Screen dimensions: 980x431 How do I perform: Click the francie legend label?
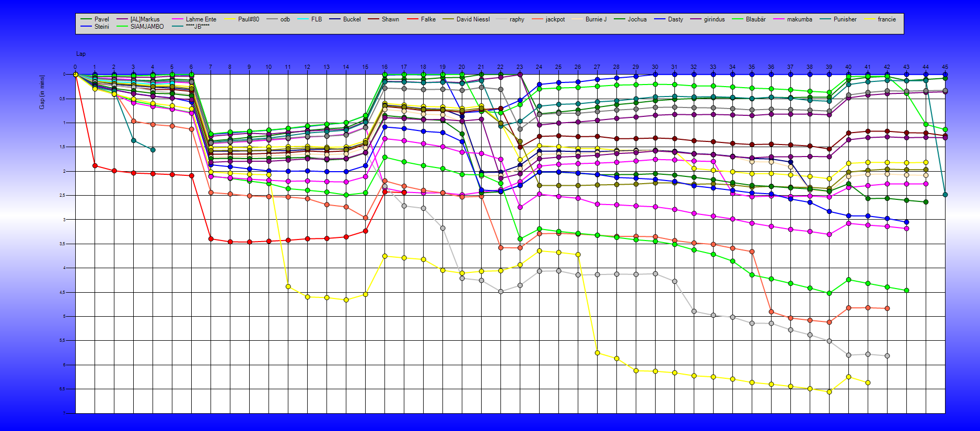tap(887, 19)
